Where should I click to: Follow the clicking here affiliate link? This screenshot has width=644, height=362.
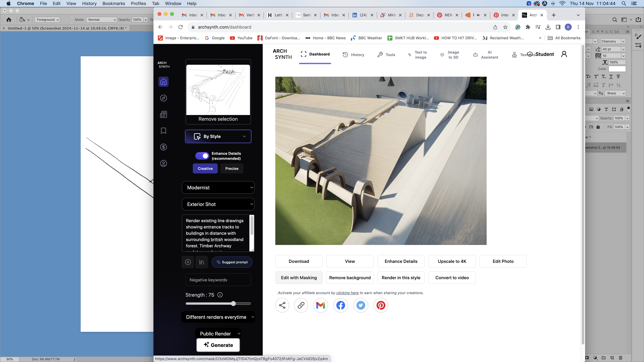[x=347, y=293]
